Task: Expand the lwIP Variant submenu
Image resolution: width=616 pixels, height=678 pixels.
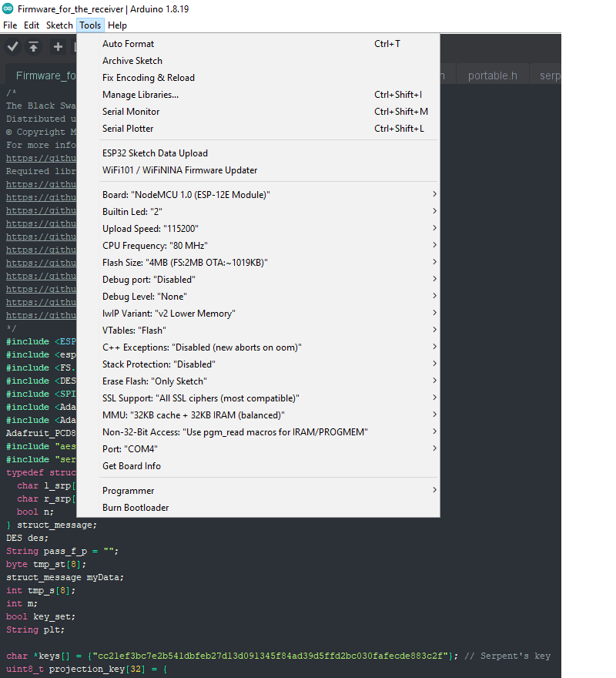Action: pyautogui.click(x=258, y=314)
